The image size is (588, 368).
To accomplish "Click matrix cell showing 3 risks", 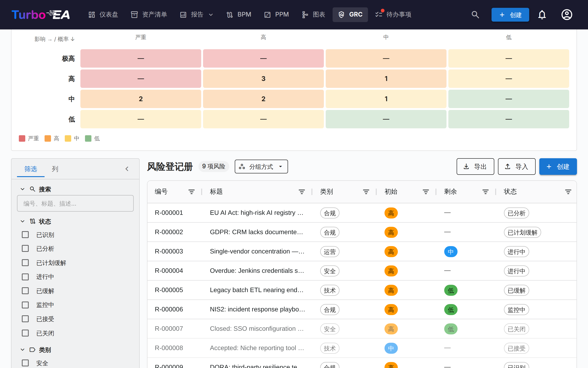I will [x=263, y=79].
